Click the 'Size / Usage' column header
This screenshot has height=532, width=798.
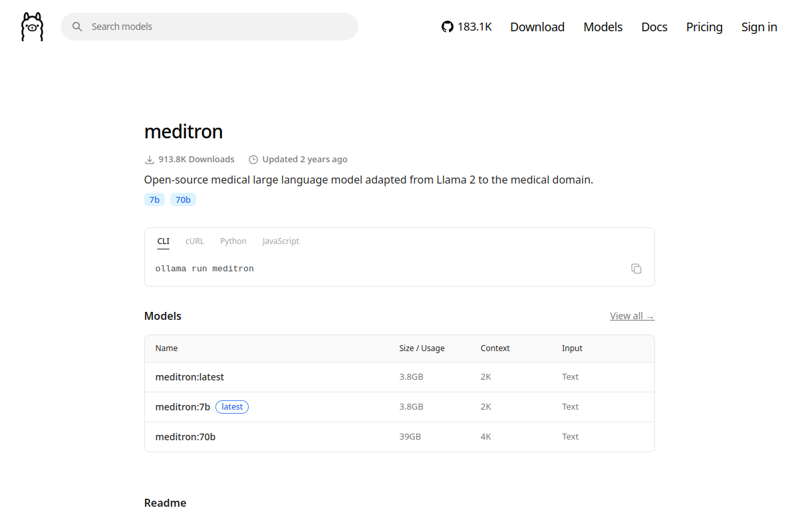[422, 348]
